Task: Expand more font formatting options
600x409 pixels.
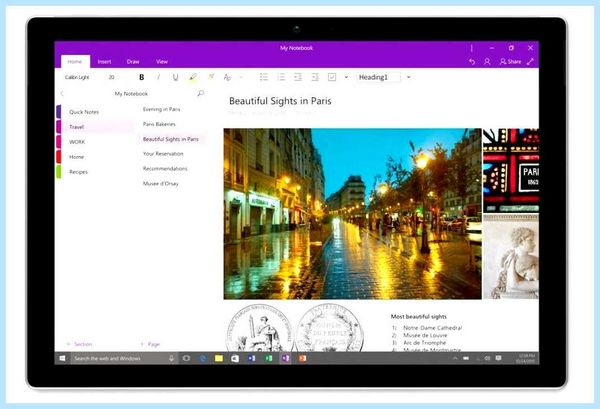Action: [241, 77]
